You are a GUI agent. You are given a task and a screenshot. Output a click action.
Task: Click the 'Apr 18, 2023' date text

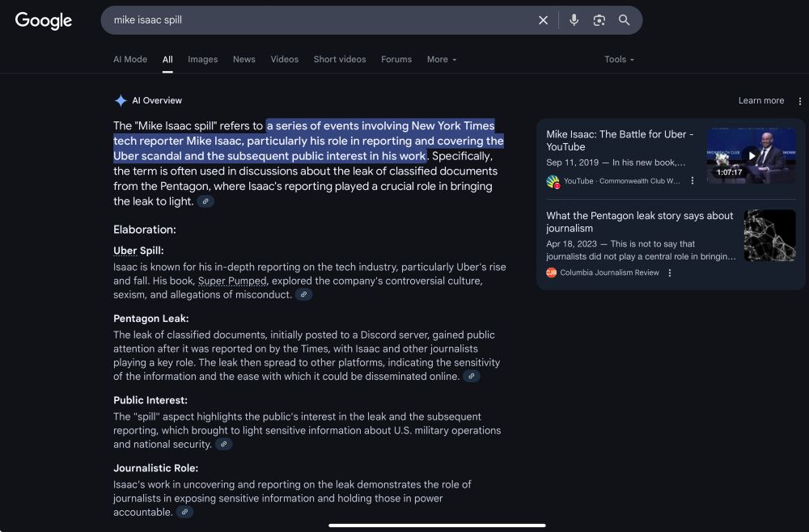point(572,244)
